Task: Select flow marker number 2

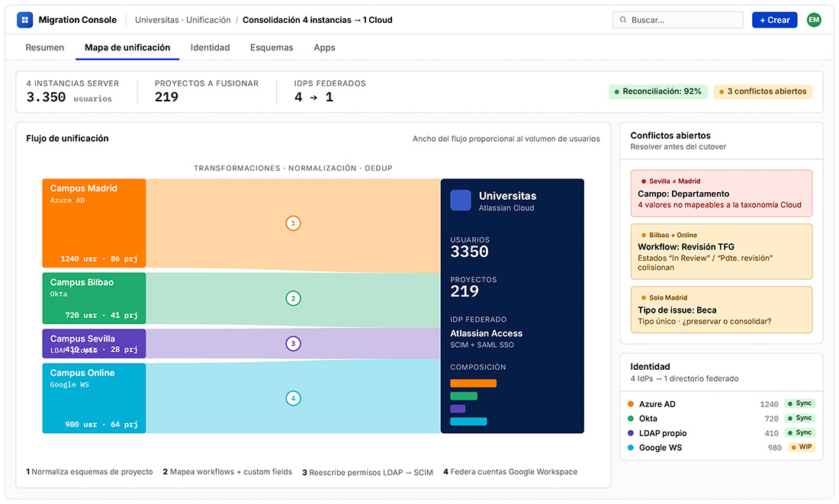Action: [x=293, y=298]
